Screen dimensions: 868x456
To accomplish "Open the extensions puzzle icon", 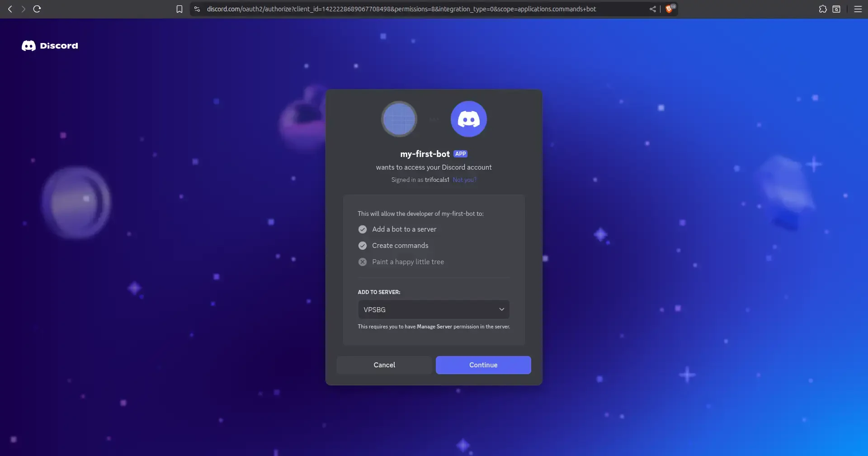I will [x=823, y=9].
